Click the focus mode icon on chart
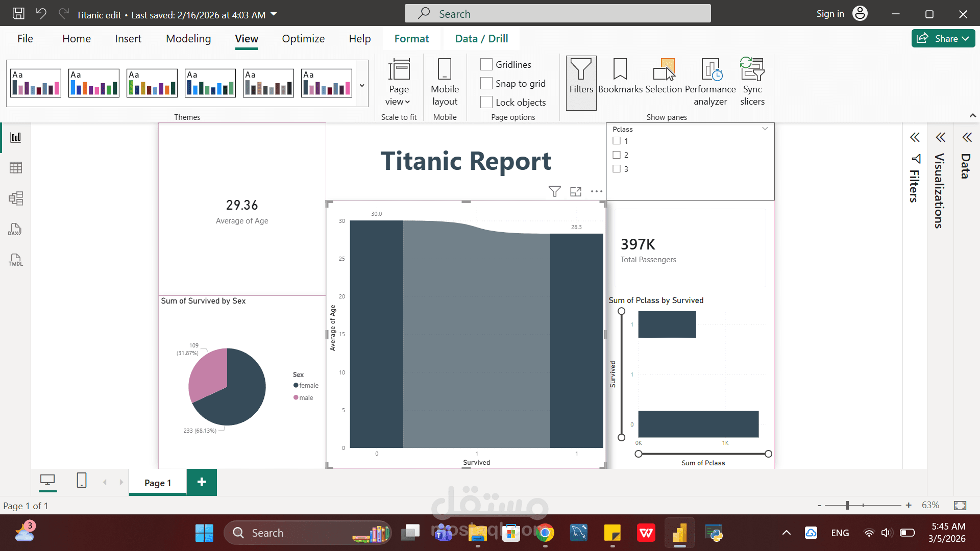Viewport: 980px width, 551px height. [x=576, y=192]
